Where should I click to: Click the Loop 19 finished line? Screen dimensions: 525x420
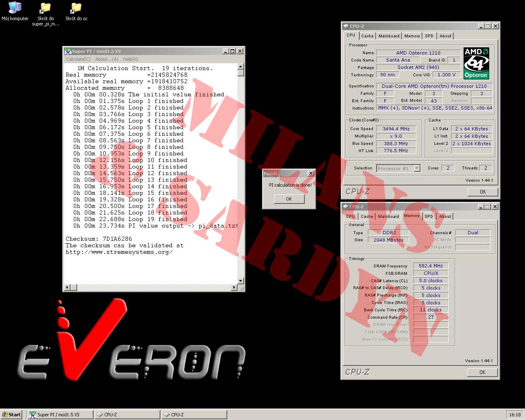pos(130,219)
